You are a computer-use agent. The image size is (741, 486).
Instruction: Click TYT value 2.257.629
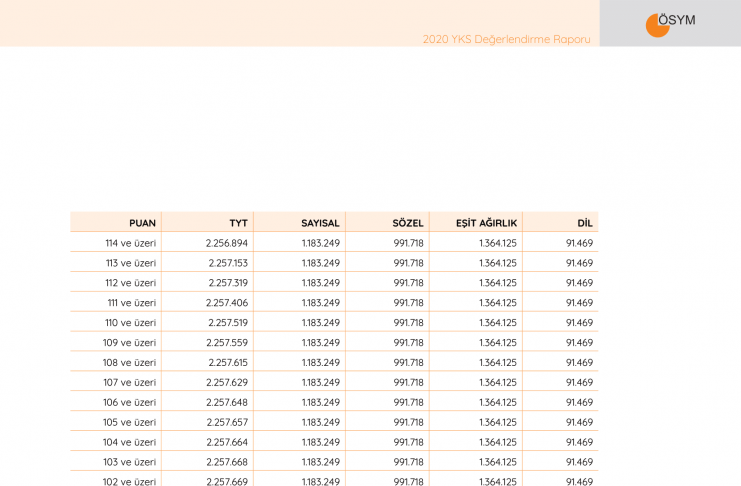[x=226, y=382]
